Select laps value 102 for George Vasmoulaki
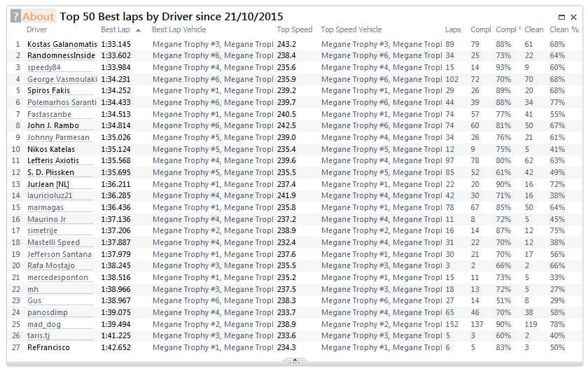 [x=452, y=80]
